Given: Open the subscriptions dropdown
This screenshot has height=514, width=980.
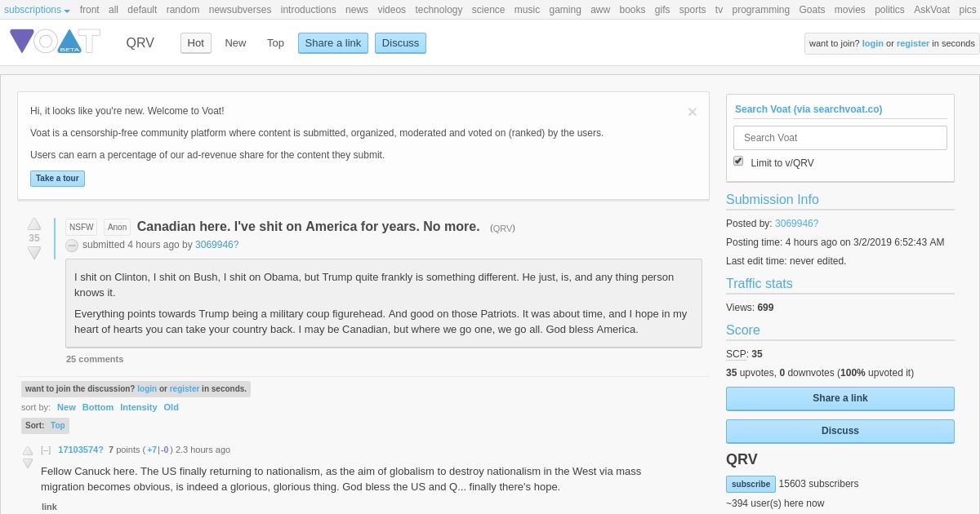Looking at the screenshot, I should [x=37, y=10].
